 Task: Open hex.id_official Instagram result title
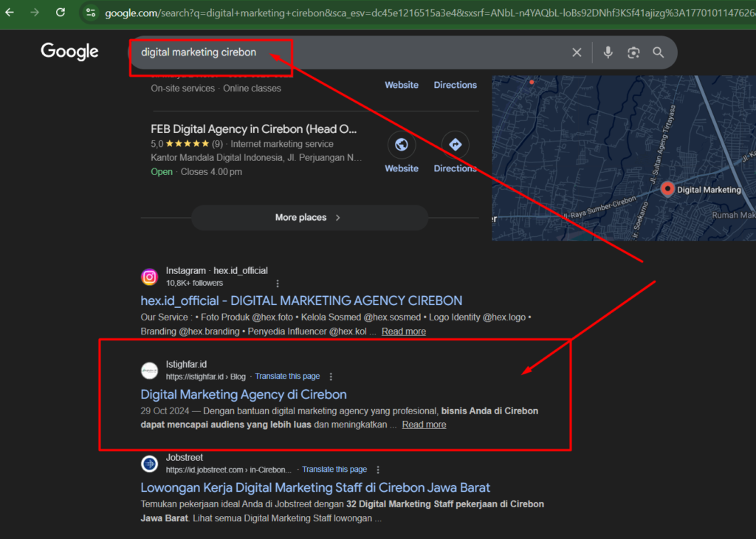coord(301,301)
